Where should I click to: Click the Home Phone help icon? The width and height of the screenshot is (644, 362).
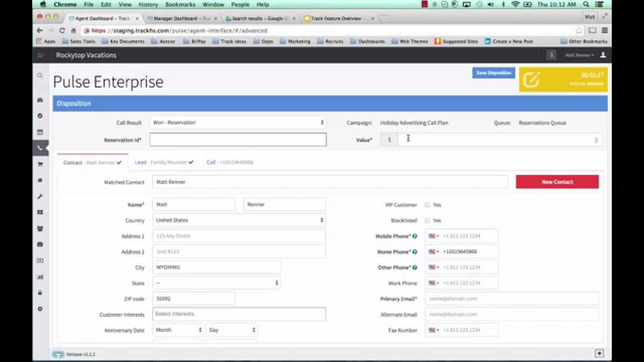[415, 252]
